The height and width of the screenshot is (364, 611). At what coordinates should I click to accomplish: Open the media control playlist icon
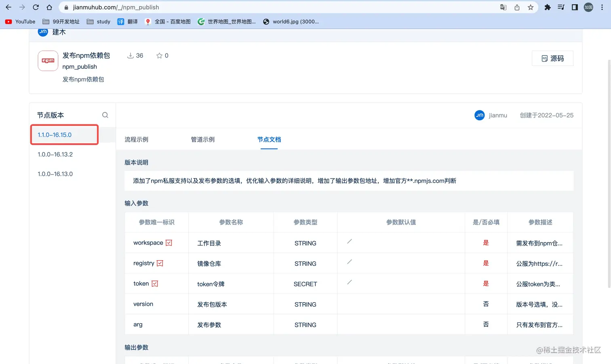click(x=561, y=7)
